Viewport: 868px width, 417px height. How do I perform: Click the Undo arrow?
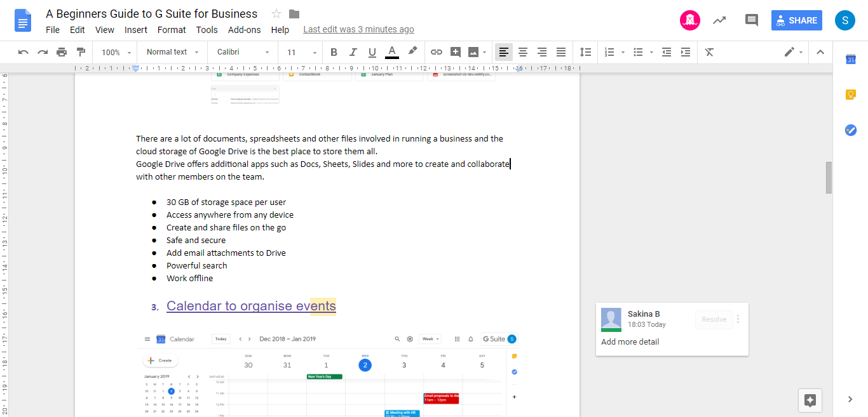[24, 52]
